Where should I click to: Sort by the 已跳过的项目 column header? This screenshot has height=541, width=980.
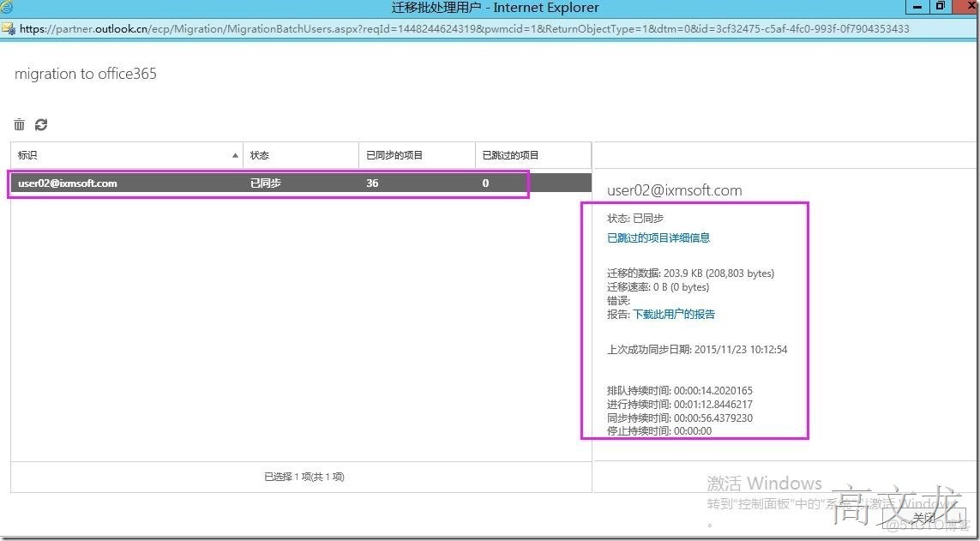511,155
